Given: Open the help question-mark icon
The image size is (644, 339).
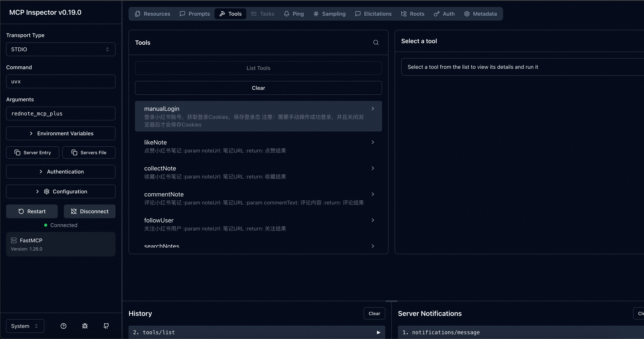Looking at the screenshot, I should (63, 326).
